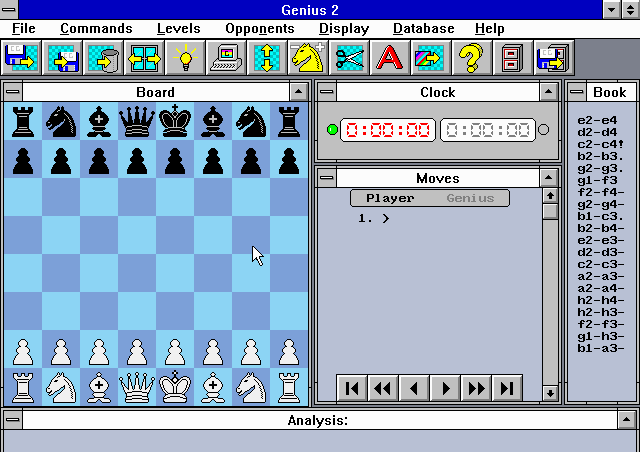Click the gray opponent clock indicator
640x452 pixels.
point(544,130)
